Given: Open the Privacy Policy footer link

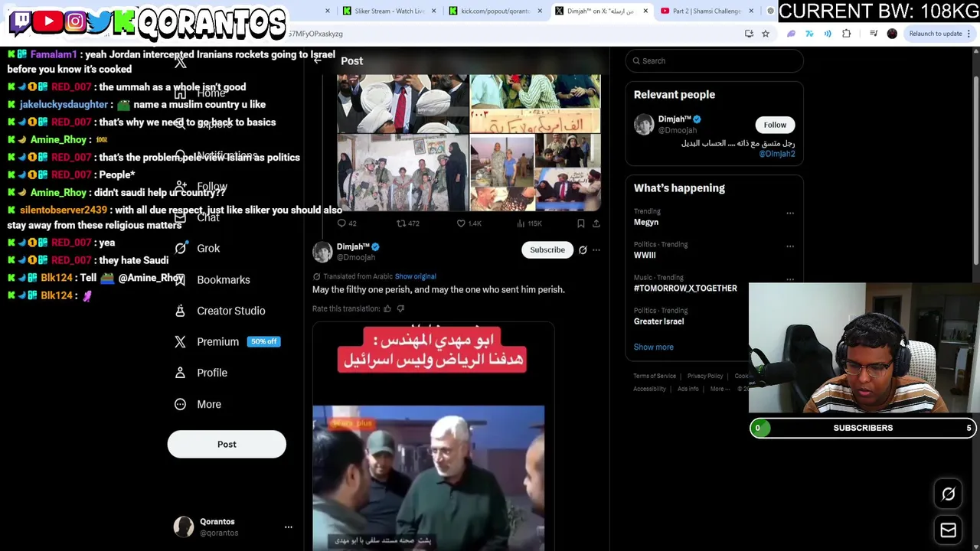Looking at the screenshot, I should click(705, 376).
